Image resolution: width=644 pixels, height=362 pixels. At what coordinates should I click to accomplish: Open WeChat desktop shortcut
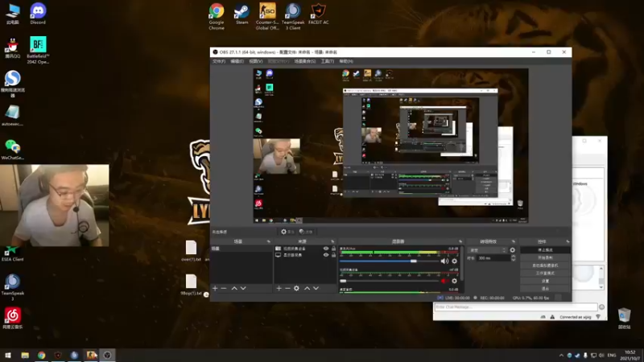click(x=12, y=150)
